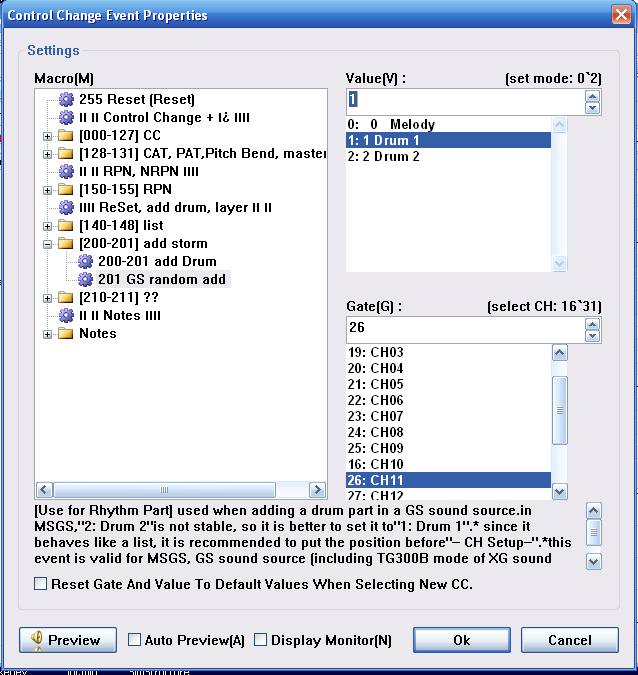Viewport: 638px width, 675px height.
Task: Click the ReSet, add drum gear icon
Action: 67,207
